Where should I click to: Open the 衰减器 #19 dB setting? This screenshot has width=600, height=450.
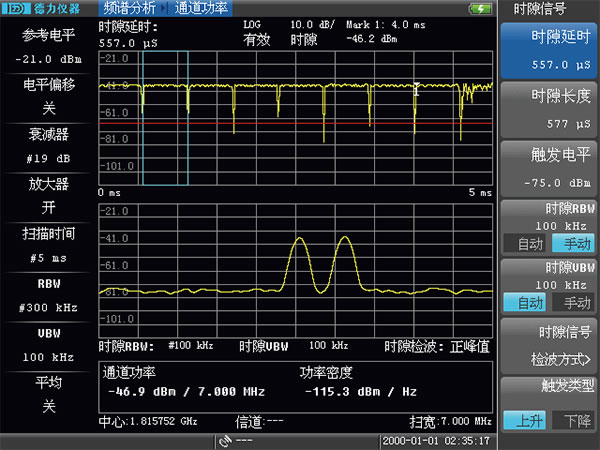(47, 146)
